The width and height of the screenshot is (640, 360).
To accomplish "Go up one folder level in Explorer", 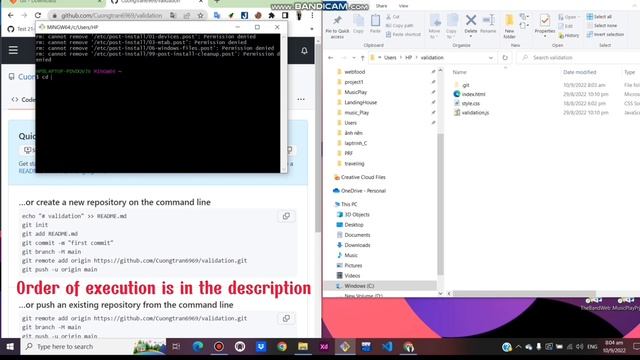I will tap(362, 58).
